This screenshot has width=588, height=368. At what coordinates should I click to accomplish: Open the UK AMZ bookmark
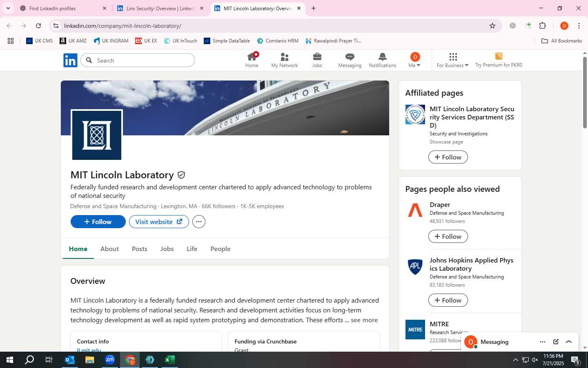73,41
